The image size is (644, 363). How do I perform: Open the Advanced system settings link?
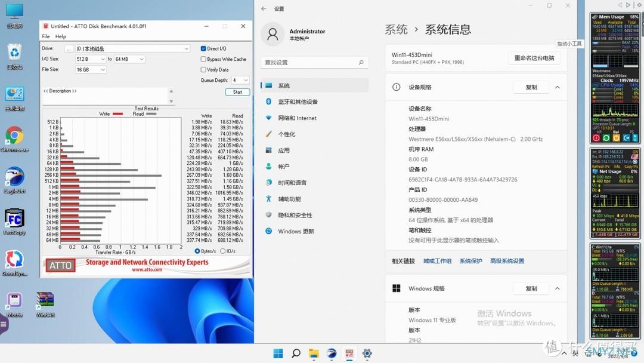click(x=507, y=261)
